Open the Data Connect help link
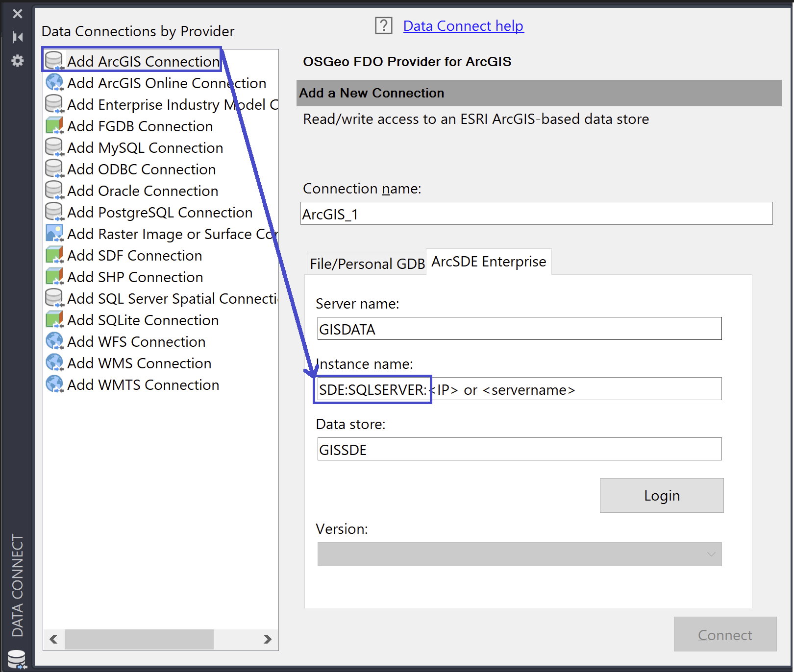This screenshot has height=672, width=794. pos(463,26)
